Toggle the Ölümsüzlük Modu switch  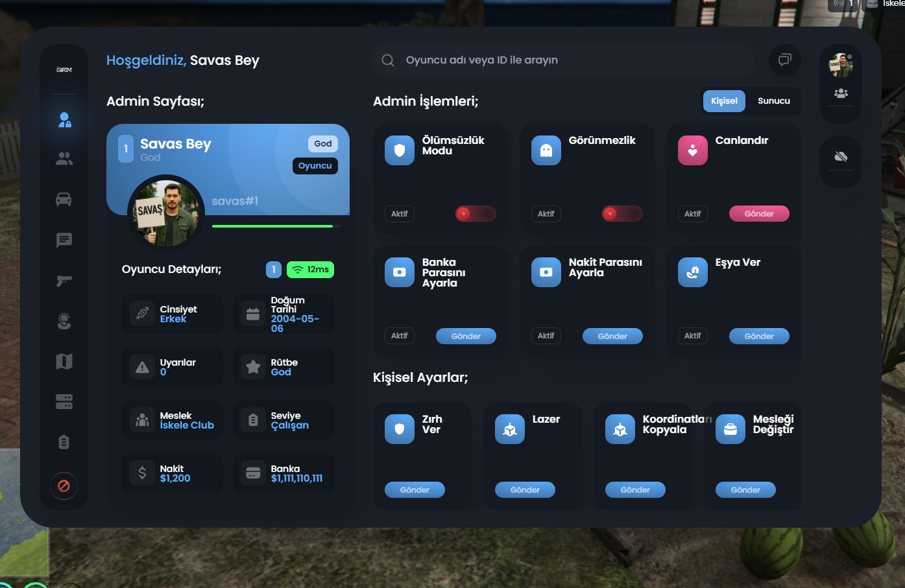point(476,214)
